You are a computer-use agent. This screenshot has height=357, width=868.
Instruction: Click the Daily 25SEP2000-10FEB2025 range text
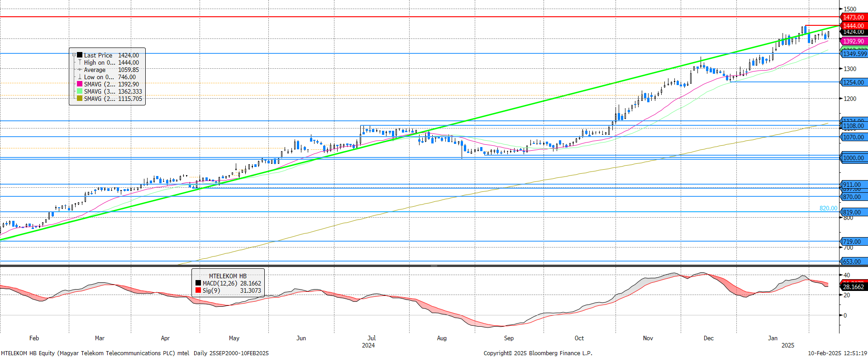[x=231, y=353]
